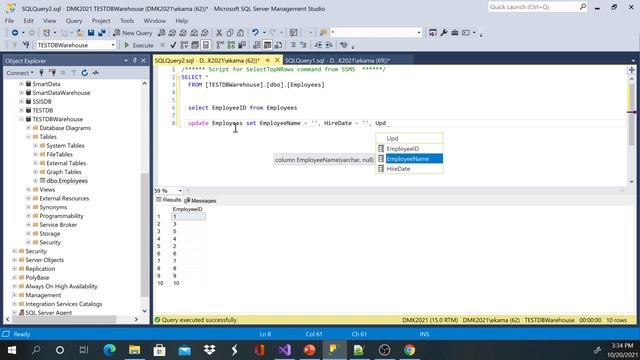Expand the Programmability folder
The width and height of the screenshot is (640, 360).
28,216
